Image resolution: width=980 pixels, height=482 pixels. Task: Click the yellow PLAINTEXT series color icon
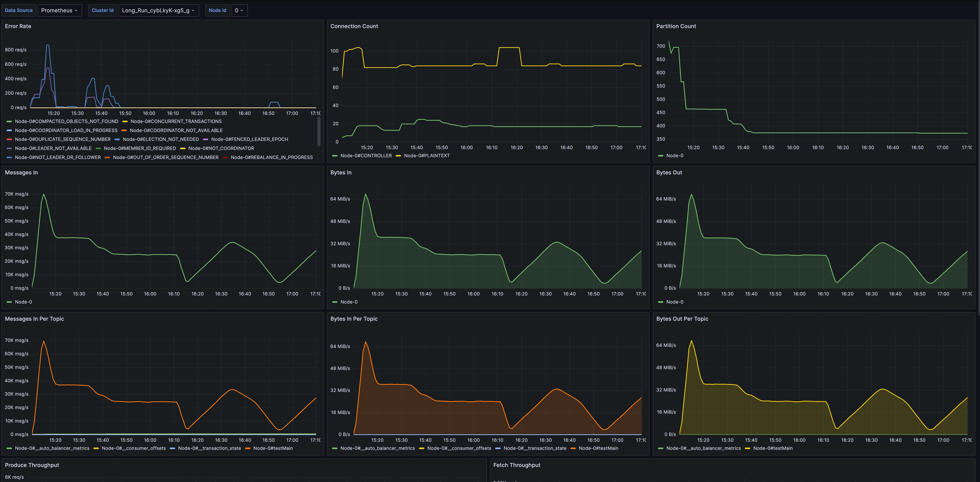(398, 156)
